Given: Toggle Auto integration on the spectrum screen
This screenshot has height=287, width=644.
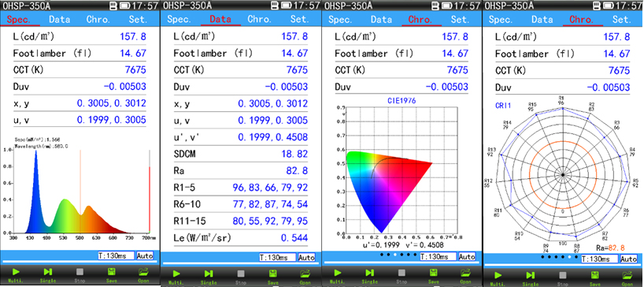Looking at the screenshot, I should pyautogui.click(x=145, y=255).
